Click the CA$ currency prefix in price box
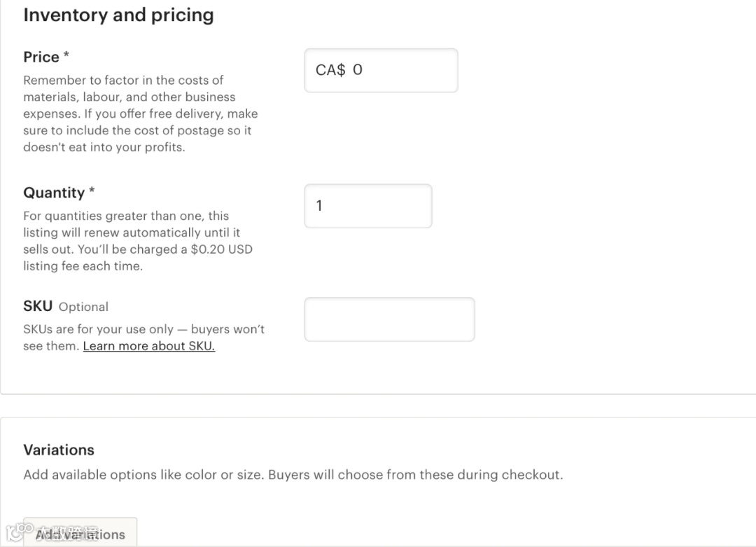This screenshot has width=756, height=547. point(330,70)
